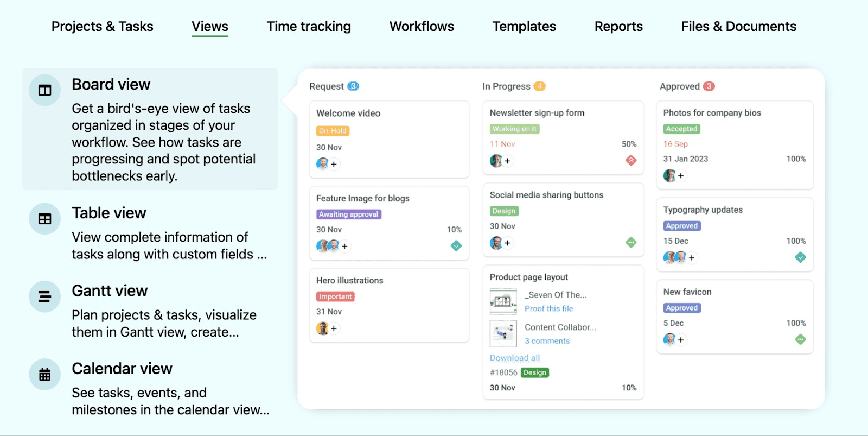
Task: Click the Calendar view icon
Action: click(x=44, y=375)
